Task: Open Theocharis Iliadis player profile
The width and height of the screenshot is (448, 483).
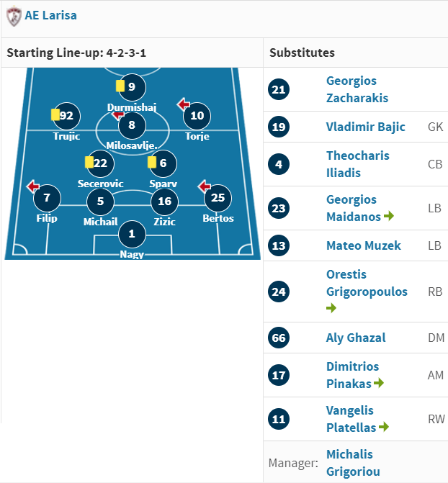Action: [x=358, y=164]
